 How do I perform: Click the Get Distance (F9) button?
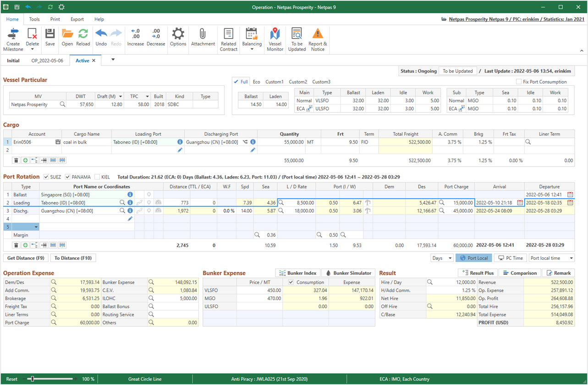point(26,258)
